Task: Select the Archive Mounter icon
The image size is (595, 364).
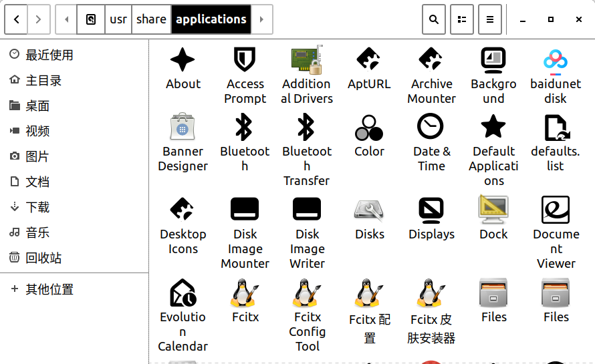Action: (x=431, y=59)
